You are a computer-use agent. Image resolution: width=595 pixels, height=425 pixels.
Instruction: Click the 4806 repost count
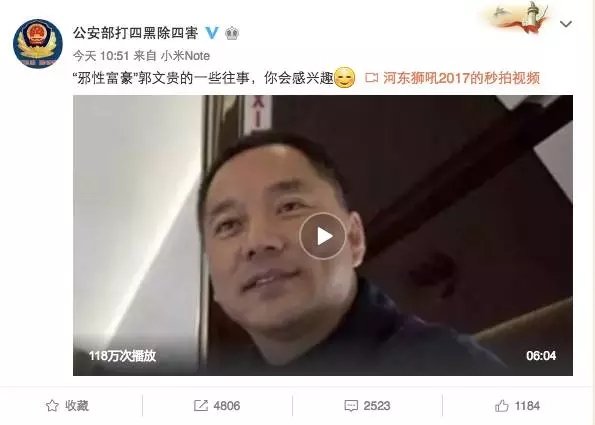(x=227, y=406)
